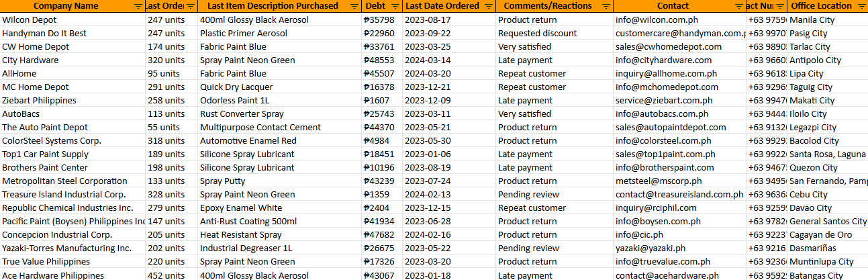868x280 pixels.
Task: Open the Last Order column filter dropdown
Action: click(x=191, y=6)
